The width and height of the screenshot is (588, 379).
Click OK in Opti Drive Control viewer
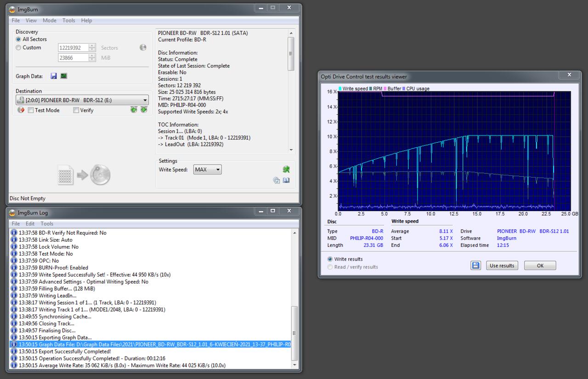tap(540, 265)
